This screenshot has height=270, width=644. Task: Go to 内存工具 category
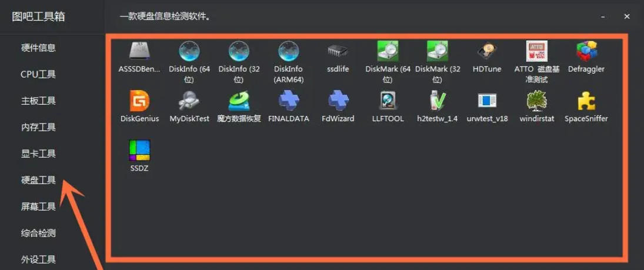[x=38, y=128]
